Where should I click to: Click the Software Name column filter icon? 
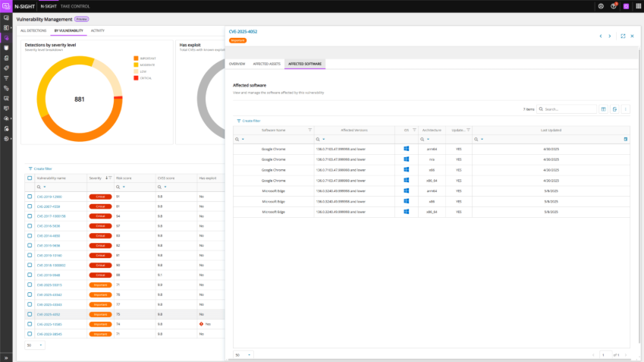click(x=309, y=130)
